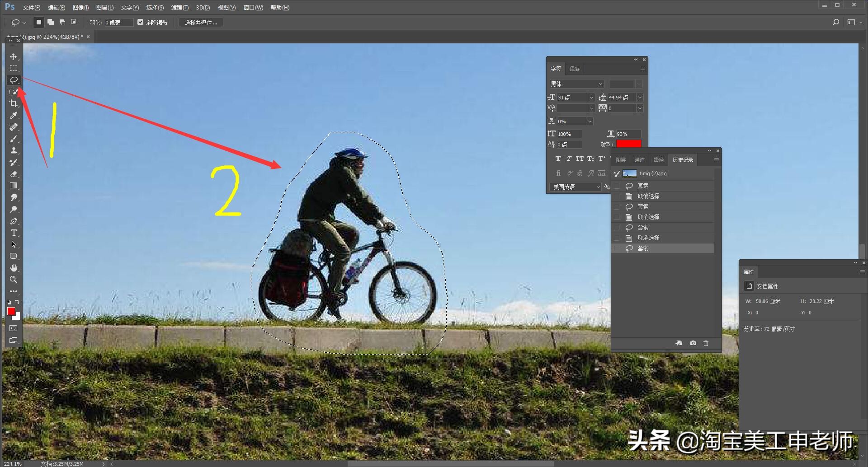Select the Zoom tool
This screenshot has width=868, height=467.
14,280
